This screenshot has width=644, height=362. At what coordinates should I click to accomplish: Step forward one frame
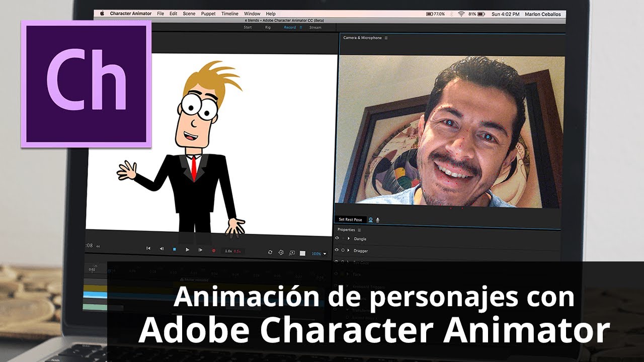pos(200,250)
